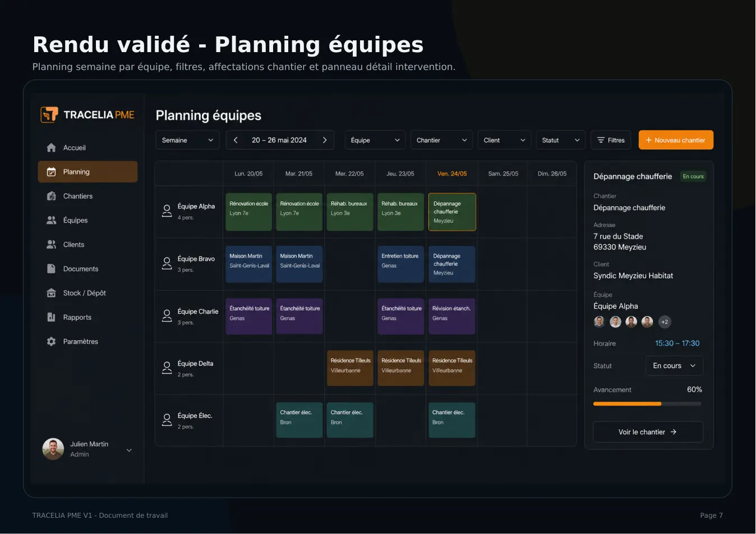
Task: Click the Syndic Meyzieu Habitat client name
Action: click(x=633, y=276)
